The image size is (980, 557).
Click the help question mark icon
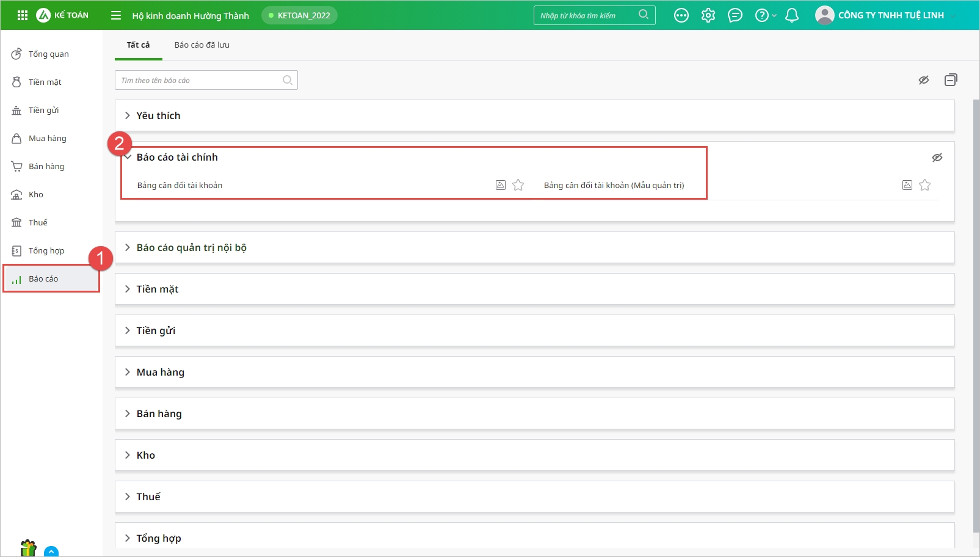coord(761,15)
